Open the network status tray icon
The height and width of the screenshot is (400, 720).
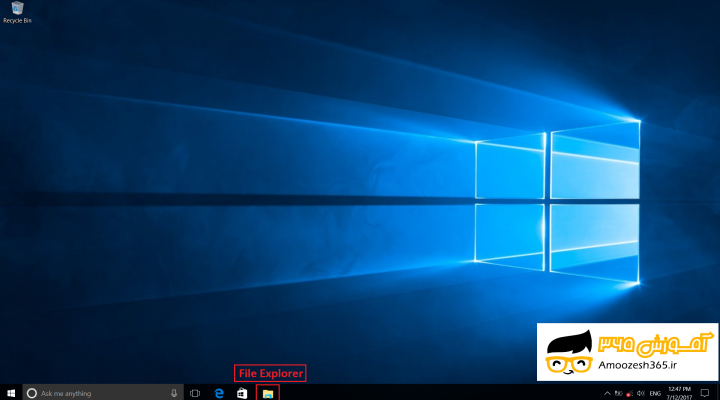630,394
